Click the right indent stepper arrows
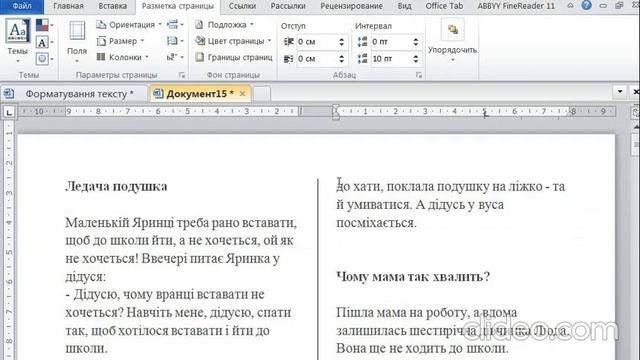This screenshot has height=360, width=640. tap(342, 59)
